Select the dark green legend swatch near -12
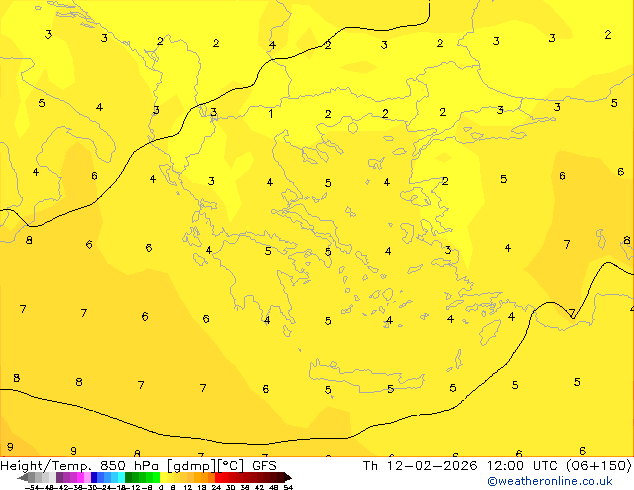Image resolution: width=634 pixels, height=490 pixels. [129, 477]
